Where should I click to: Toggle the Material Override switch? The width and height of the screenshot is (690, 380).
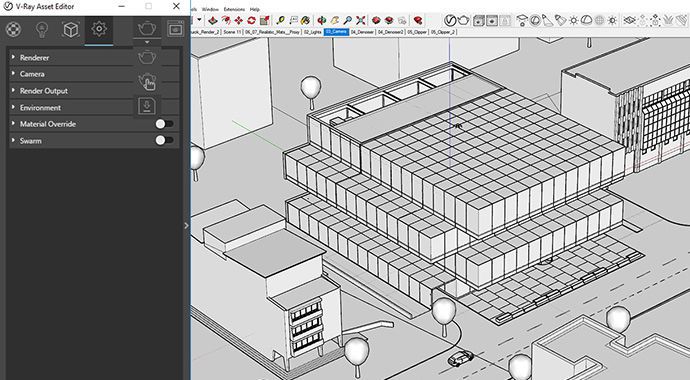coord(165,124)
